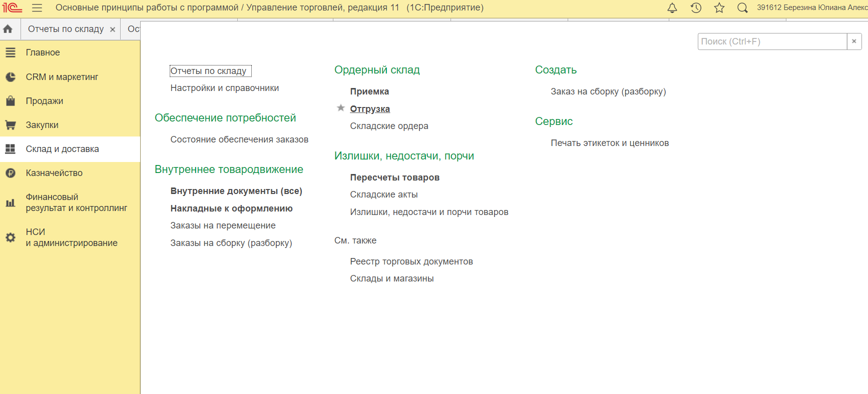Viewport: 868px width, 394px height.
Task: Open the history clock icon
Action: (696, 8)
